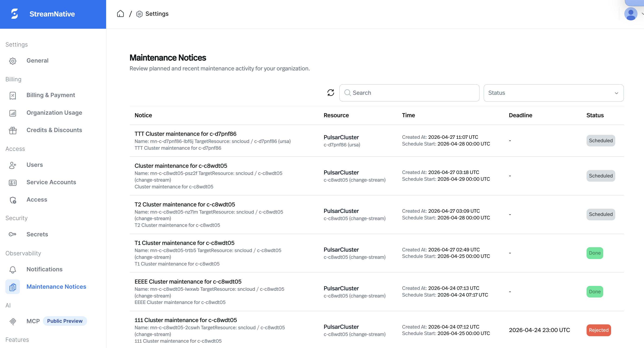Screen dimensions: 644x348
Task: Click the Notice column header
Action: click(x=143, y=115)
